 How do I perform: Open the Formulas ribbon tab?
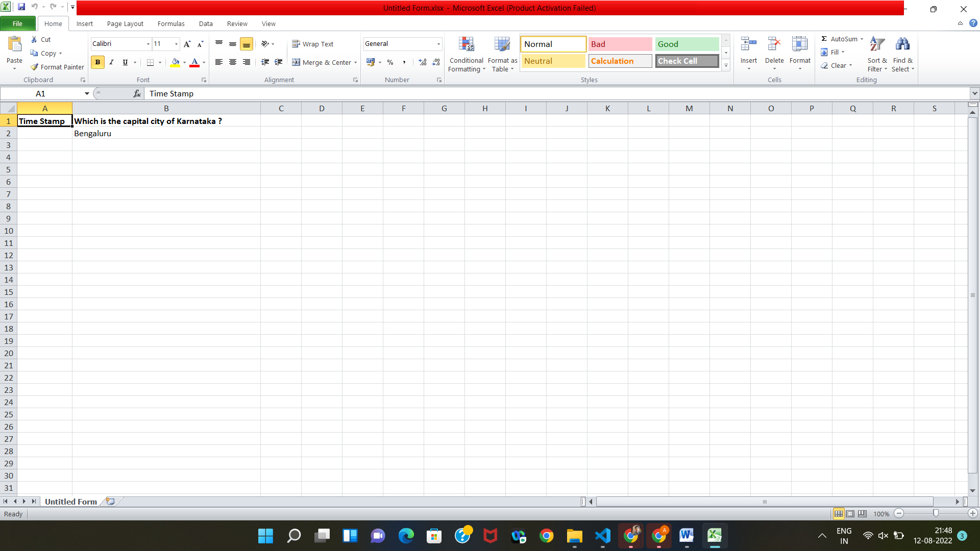(171, 23)
